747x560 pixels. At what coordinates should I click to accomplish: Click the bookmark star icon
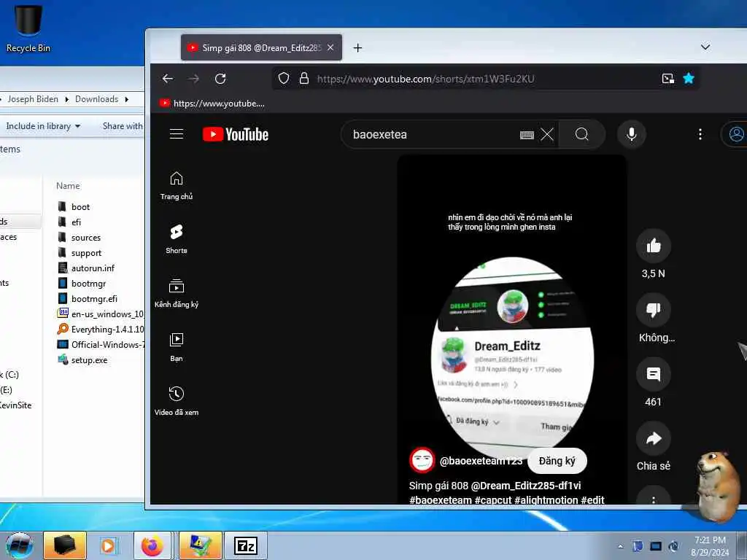tap(689, 78)
